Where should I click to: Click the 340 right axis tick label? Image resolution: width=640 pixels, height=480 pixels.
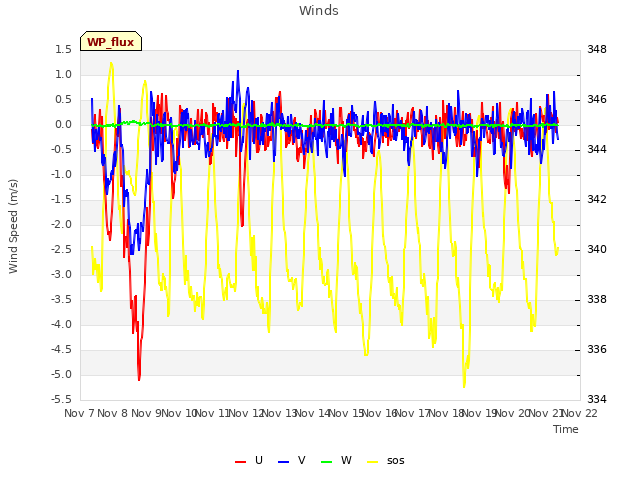[597, 249]
